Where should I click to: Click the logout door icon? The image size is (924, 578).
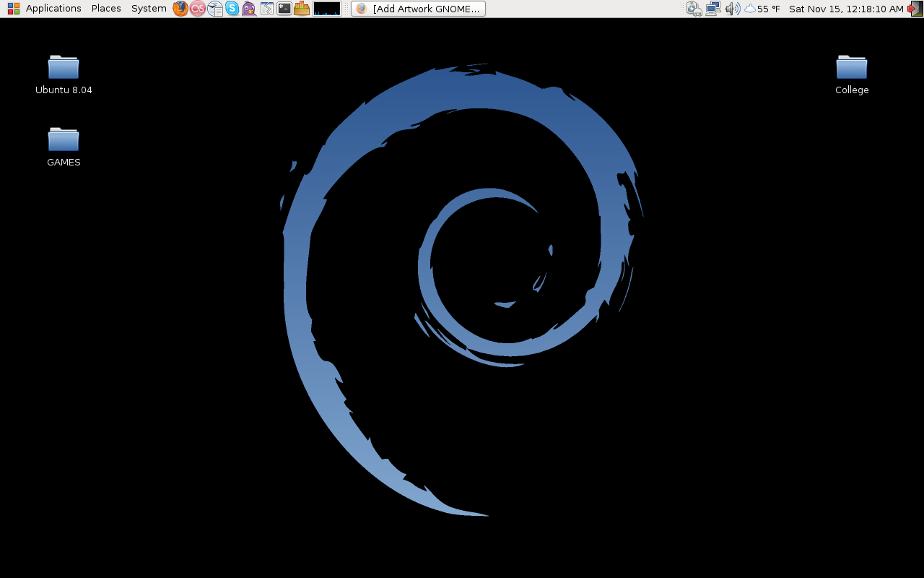tap(915, 9)
